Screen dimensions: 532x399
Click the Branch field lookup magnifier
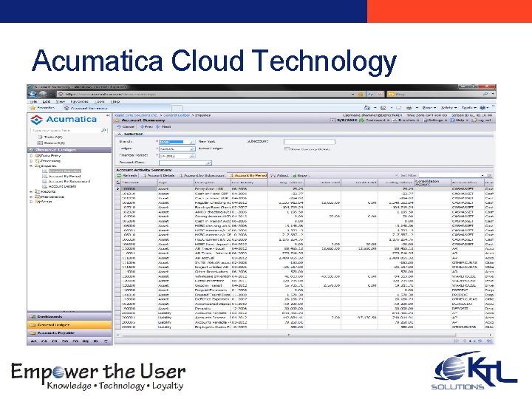click(192, 142)
